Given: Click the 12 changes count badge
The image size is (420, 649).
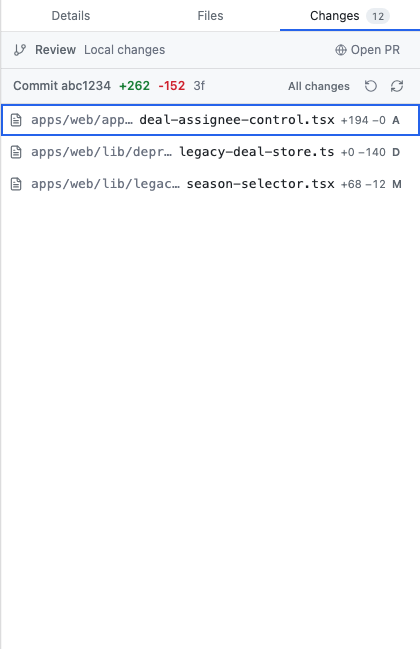Looking at the screenshot, I should 378,16.
